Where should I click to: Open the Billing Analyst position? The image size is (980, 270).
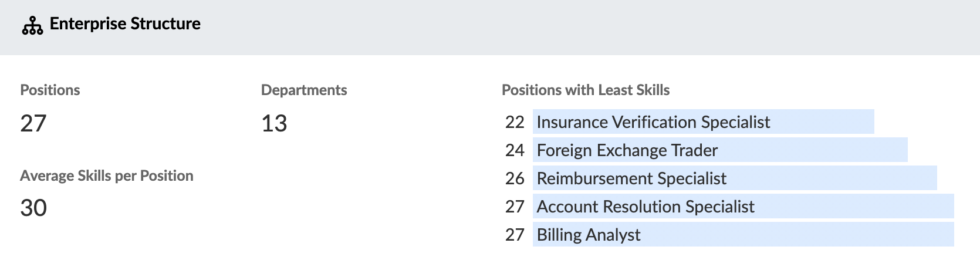click(589, 235)
